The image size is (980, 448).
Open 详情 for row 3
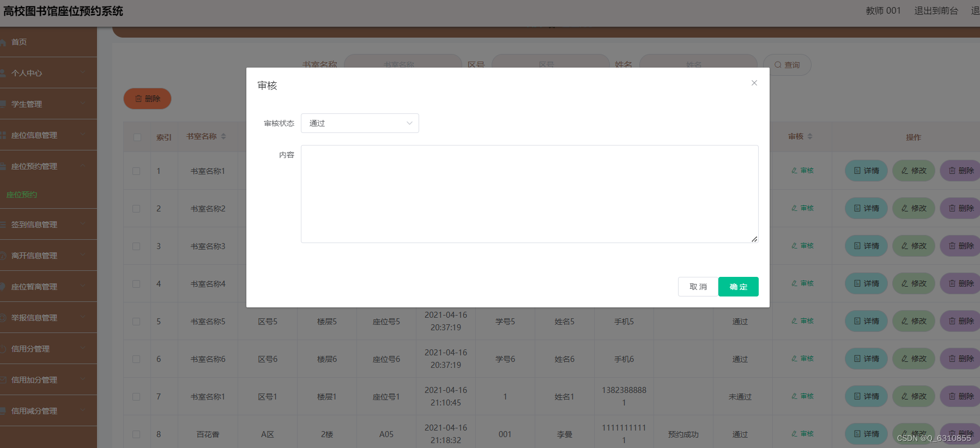[866, 246]
